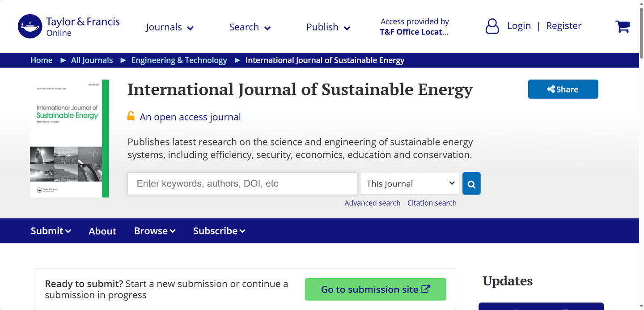This screenshot has width=644, height=310.
Task: Click the journal cover thumbnail
Action: coord(67,138)
